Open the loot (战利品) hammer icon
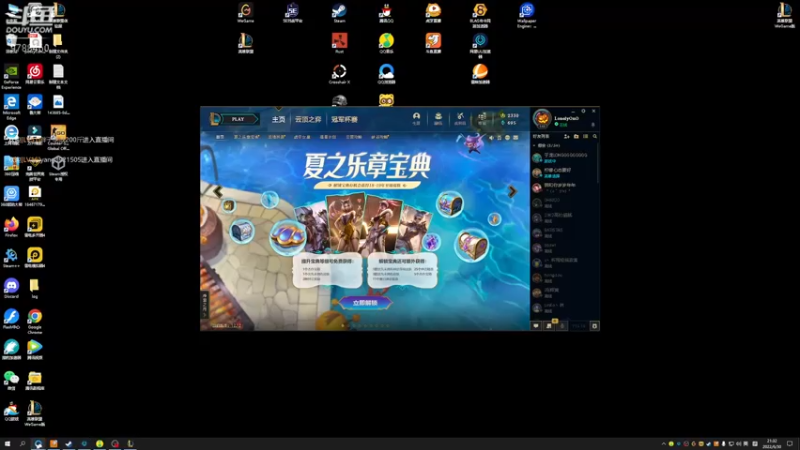Image resolution: width=800 pixels, height=450 pixels. click(460, 118)
